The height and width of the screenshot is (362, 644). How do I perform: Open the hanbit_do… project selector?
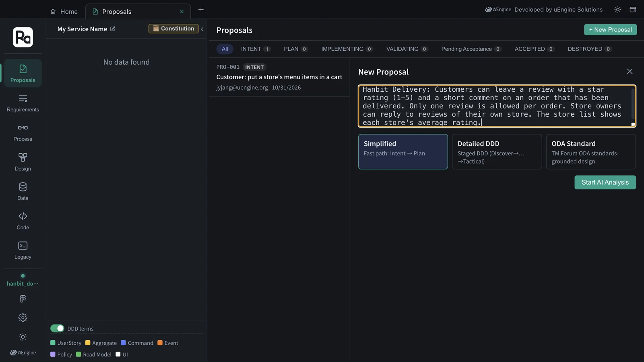[x=23, y=280]
